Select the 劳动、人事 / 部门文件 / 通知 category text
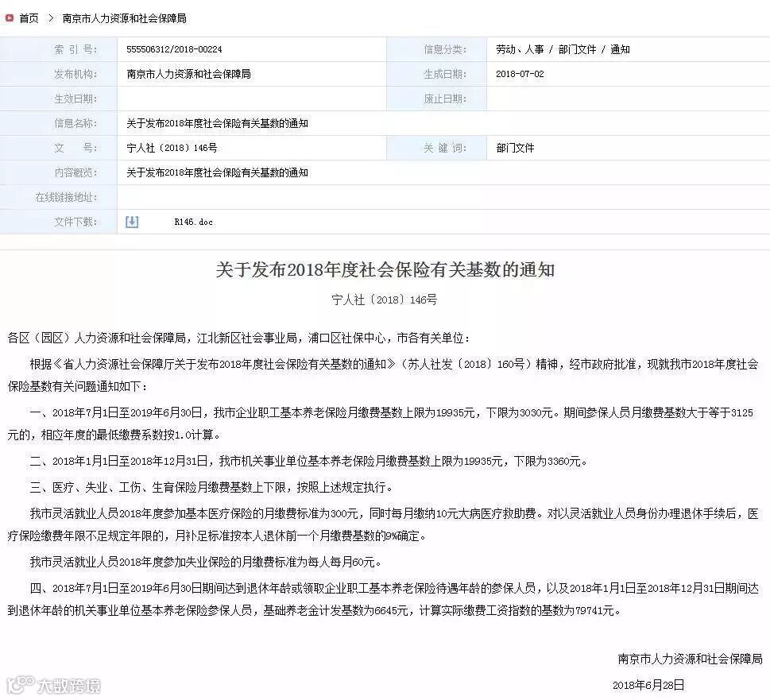The image size is (770, 700). (563, 49)
